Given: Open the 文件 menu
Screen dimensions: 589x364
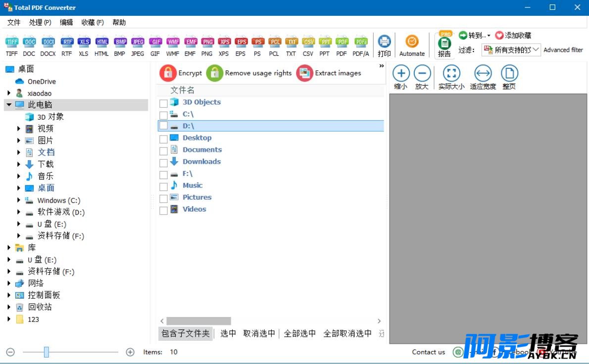Looking at the screenshot, I should (x=14, y=23).
